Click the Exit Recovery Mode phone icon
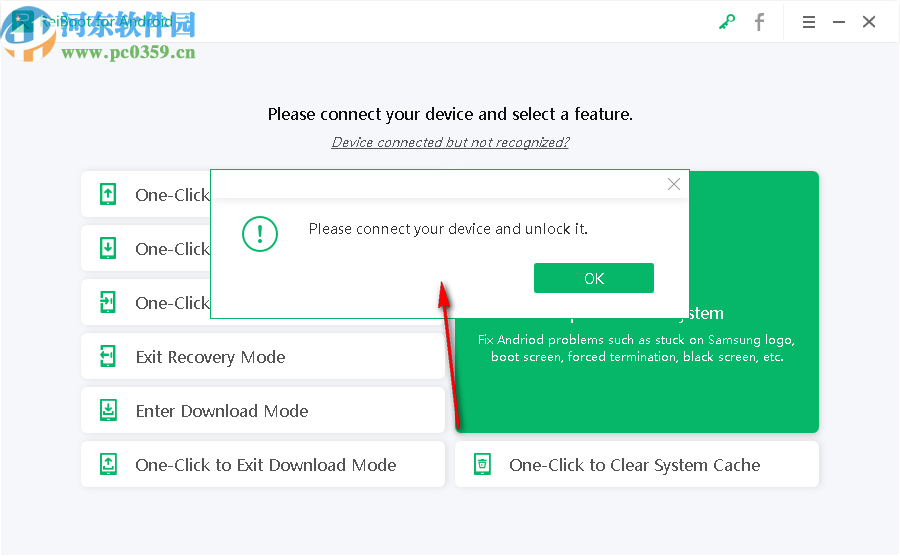900x556 pixels. coord(108,356)
